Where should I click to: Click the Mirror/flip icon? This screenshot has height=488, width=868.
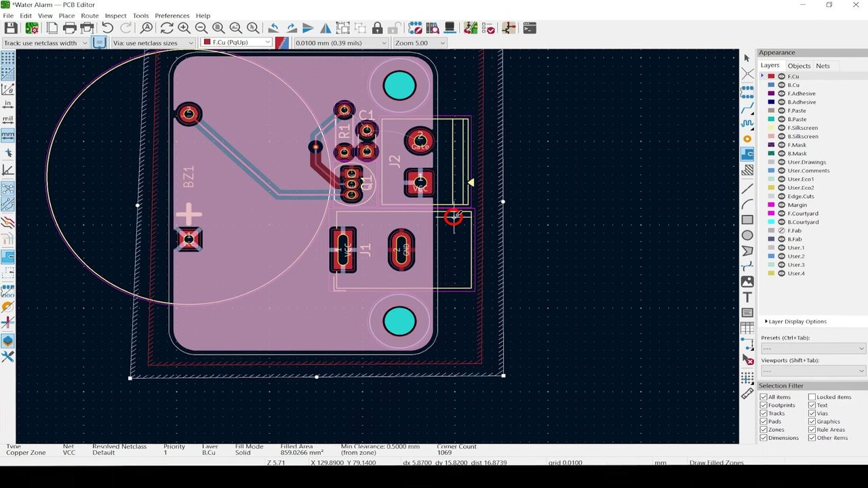pos(325,28)
